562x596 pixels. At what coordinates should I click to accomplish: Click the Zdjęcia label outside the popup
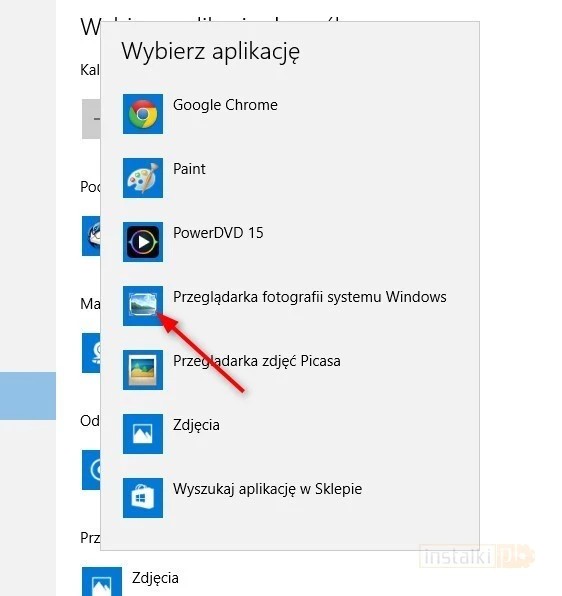click(155, 578)
